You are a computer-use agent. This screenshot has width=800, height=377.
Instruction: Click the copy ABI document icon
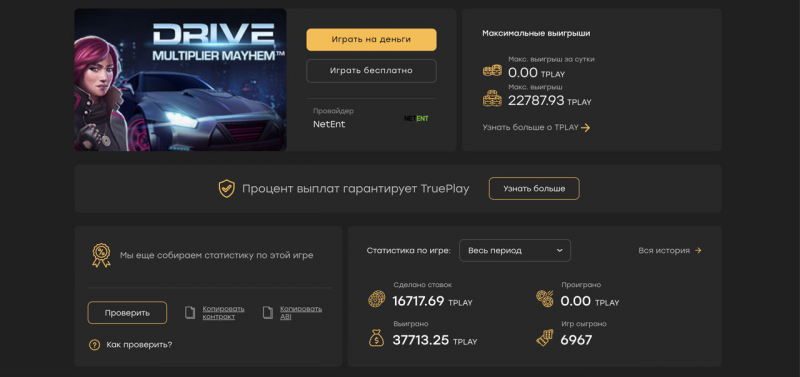click(267, 313)
